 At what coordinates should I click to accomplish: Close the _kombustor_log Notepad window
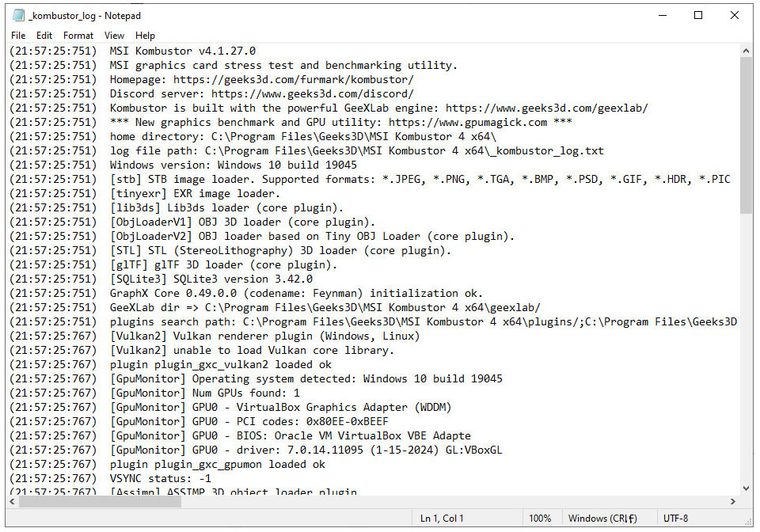point(735,15)
